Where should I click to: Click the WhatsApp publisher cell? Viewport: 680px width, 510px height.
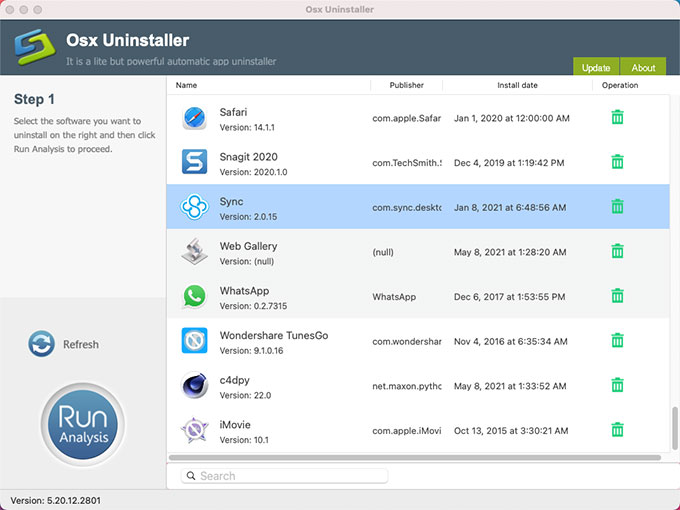(x=394, y=297)
